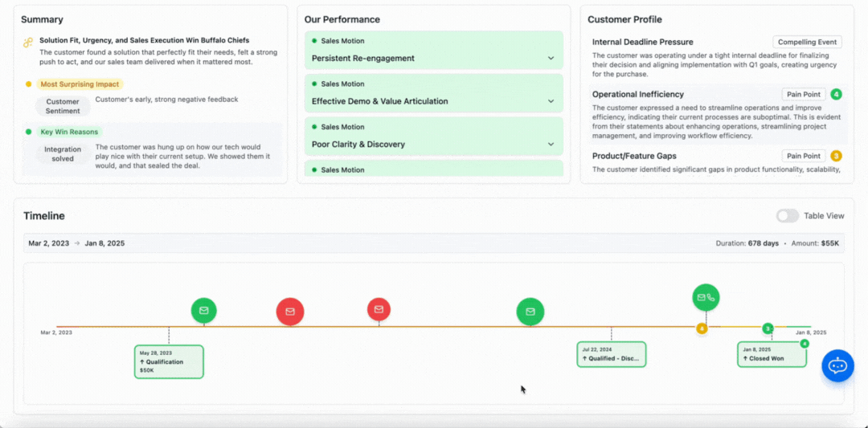
Task: Expand Effective Demo & Value Articulation
Action: click(433, 93)
